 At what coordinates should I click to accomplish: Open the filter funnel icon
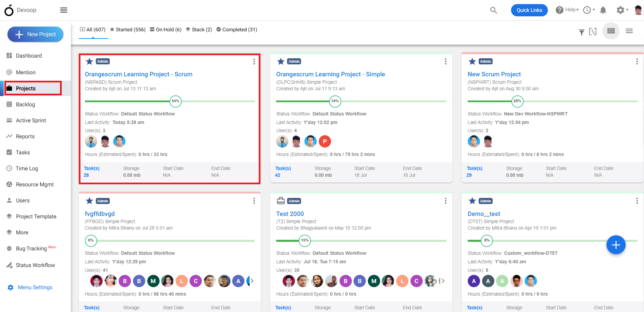[x=582, y=32]
